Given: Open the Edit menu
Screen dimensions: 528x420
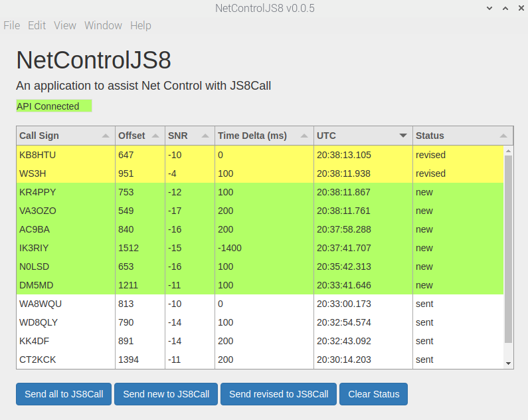Looking at the screenshot, I should pos(37,25).
